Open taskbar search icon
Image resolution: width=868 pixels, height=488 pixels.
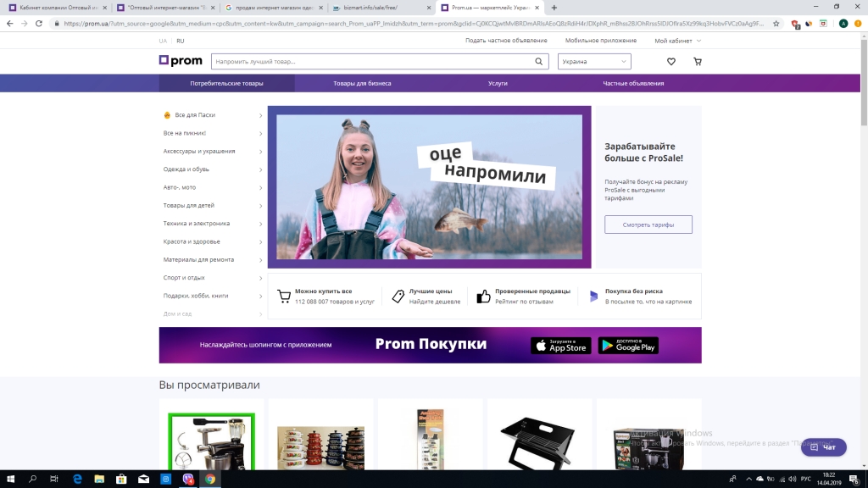[32, 480]
